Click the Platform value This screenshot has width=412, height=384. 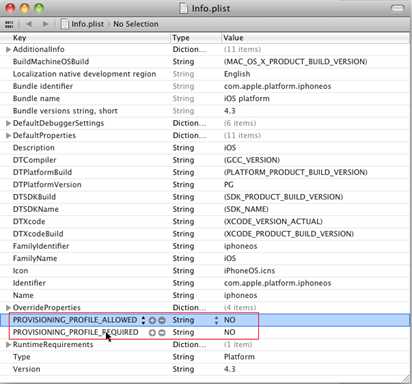coord(239,357)
